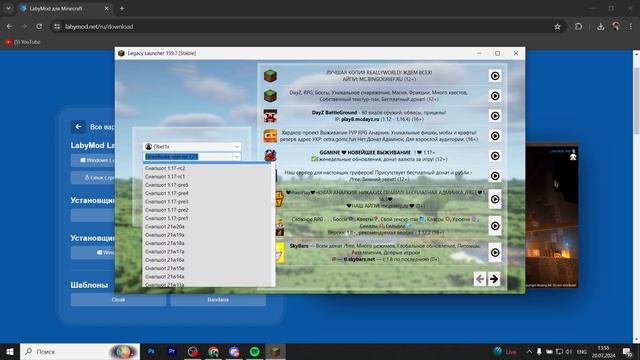
Task: Go back in browser history
Action: [x=9, y=27]
